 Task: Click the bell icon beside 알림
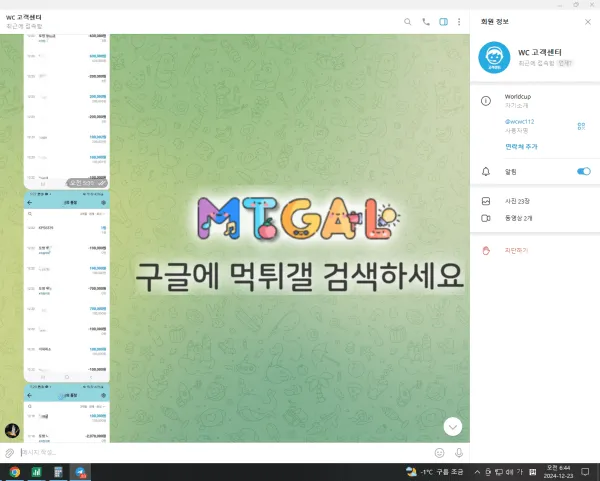click(x=486, y=171)
